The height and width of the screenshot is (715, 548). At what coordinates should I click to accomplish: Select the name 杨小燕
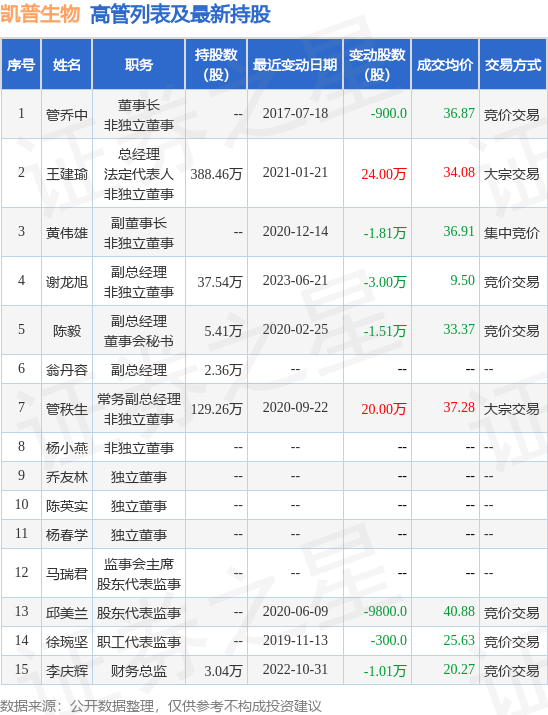click(67, 448)
